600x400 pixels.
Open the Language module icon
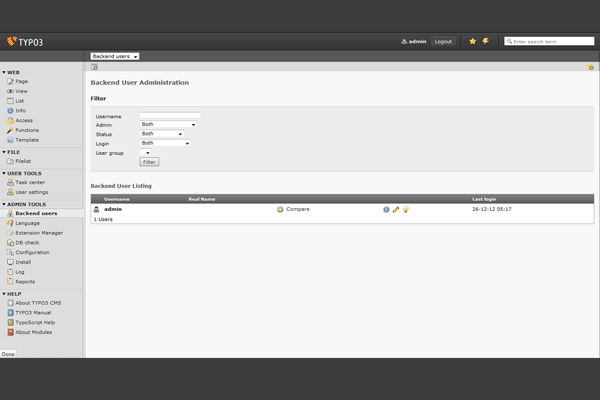click(10, 223)
